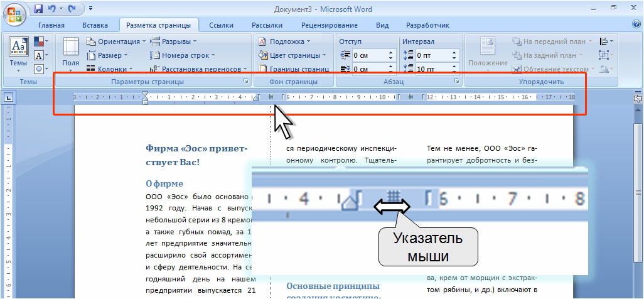This screenshot has height=299, width=644.
Task: Click the tab-stop type selector beside ruler
Action: click(x=8, y=97)
